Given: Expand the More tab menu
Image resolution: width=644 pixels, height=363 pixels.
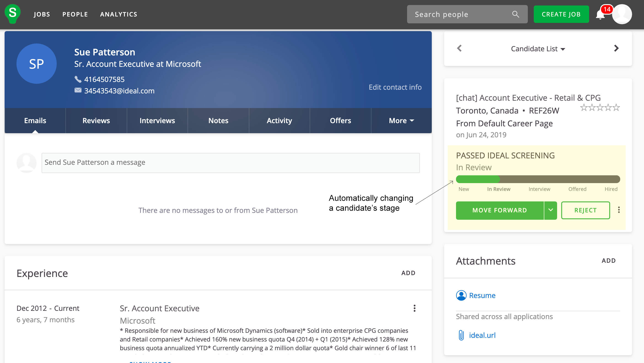Looking at the screenshot, I should tap(401, 121).
